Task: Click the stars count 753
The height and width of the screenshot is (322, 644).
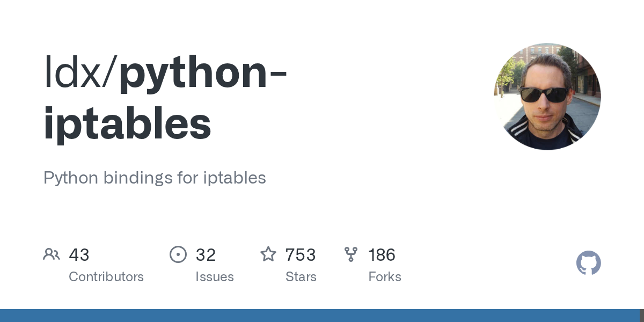Action: tap(301, 255)
